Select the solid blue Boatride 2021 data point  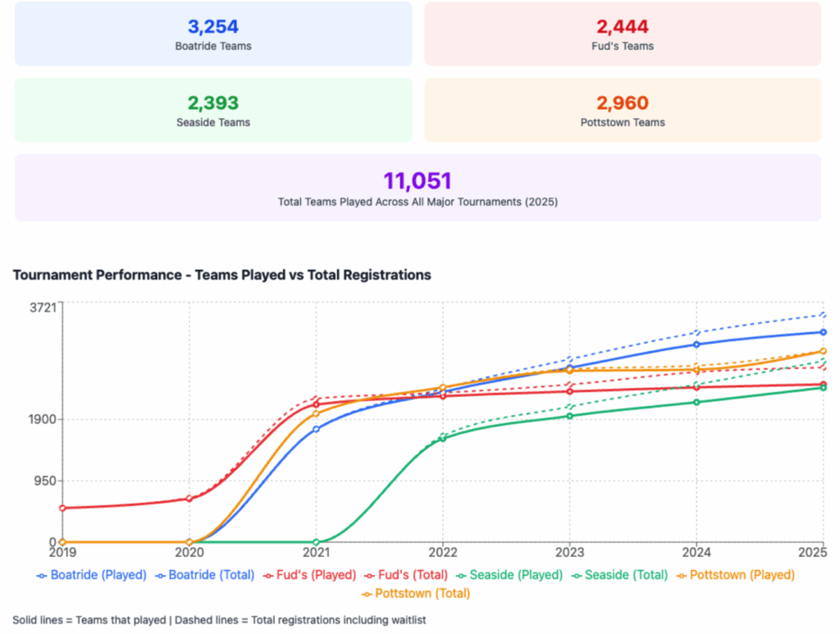[316, 429]
